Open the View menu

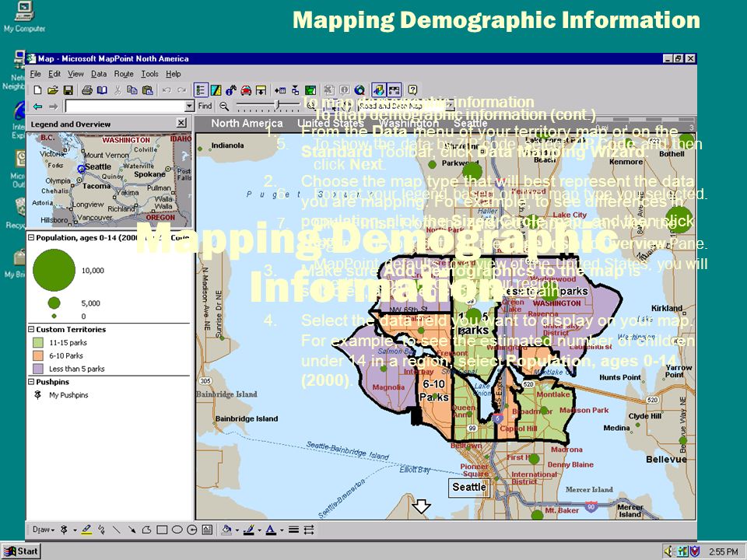point(75,74)
